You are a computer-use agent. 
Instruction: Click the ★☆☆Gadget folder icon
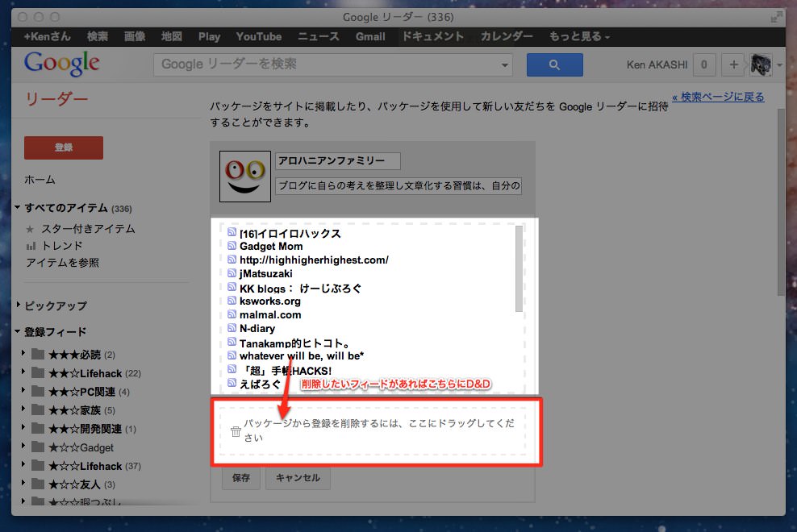38,447
